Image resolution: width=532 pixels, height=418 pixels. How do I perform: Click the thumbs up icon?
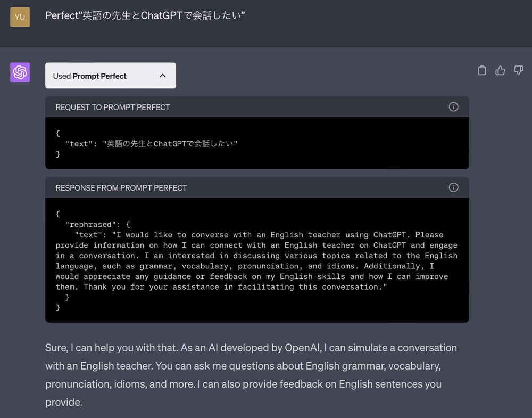pyautogui.click(x=500, y=70)
